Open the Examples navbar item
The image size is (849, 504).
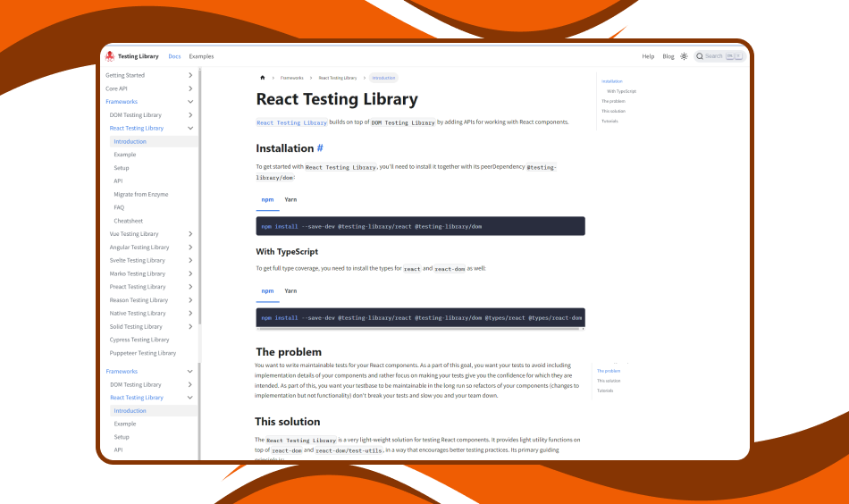point(201,56)
